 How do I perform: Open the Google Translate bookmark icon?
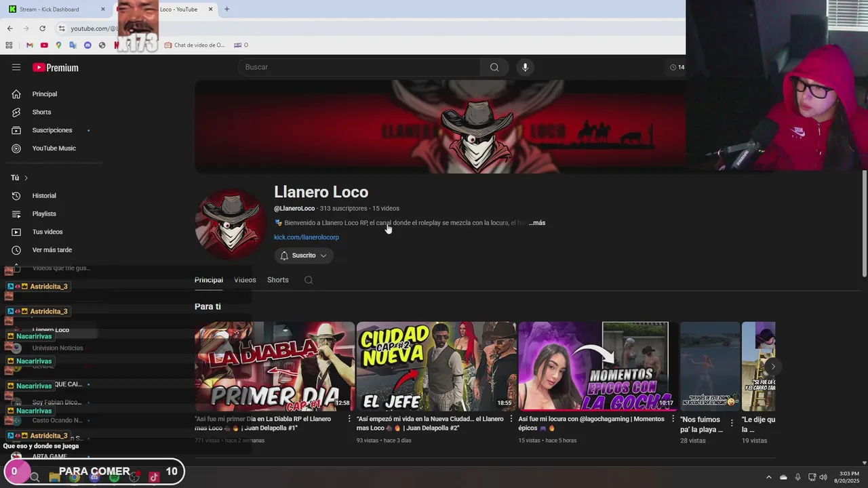coord(73,45)
